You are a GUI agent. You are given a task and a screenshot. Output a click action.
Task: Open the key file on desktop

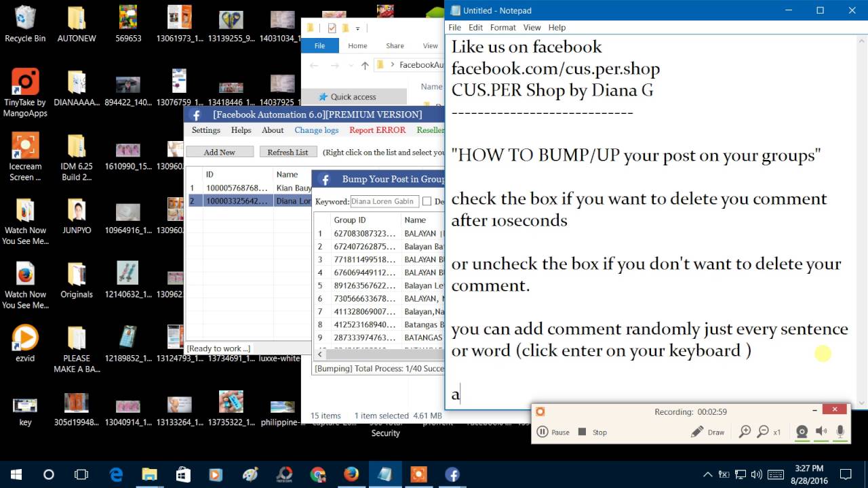pos(25,411)
